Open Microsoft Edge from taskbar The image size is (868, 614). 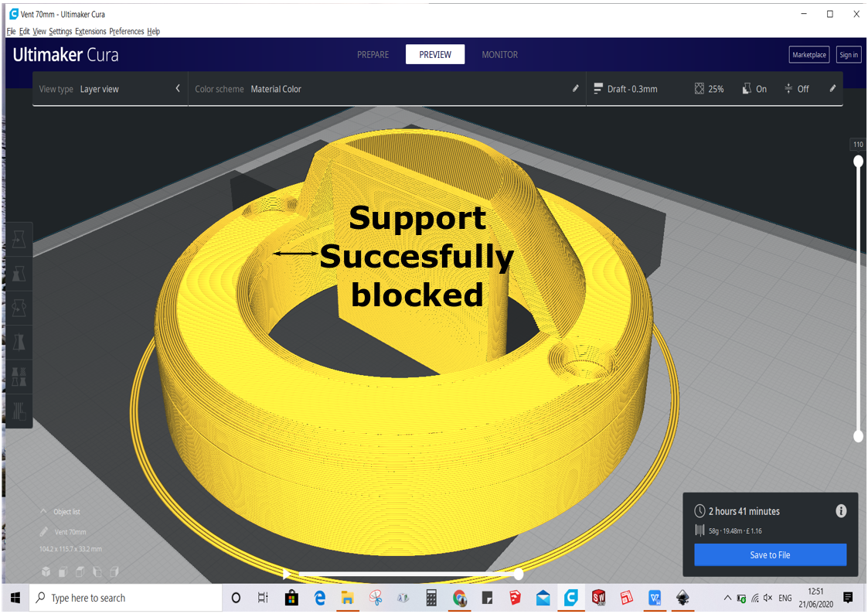pos(320,598)
